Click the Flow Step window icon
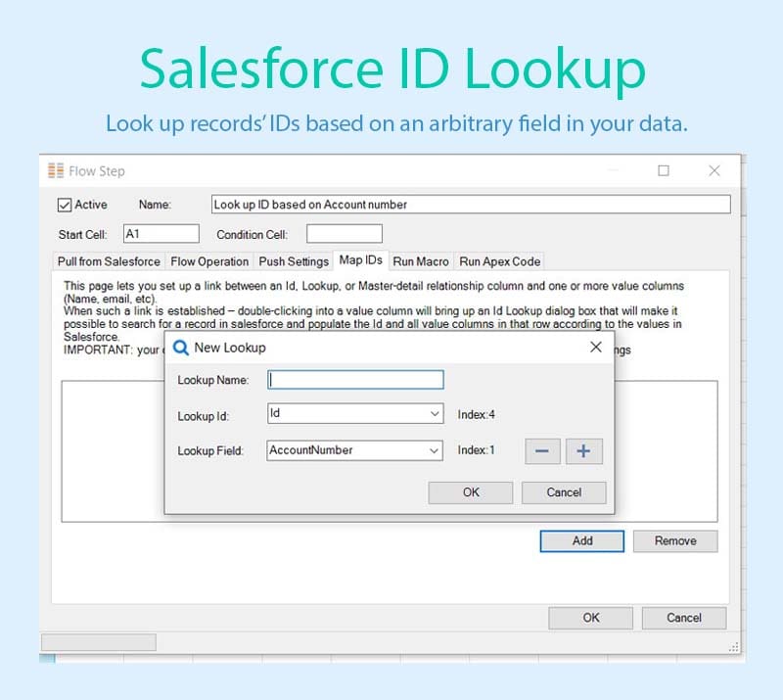This screenshot has width=783, height=700. [56, 170]
